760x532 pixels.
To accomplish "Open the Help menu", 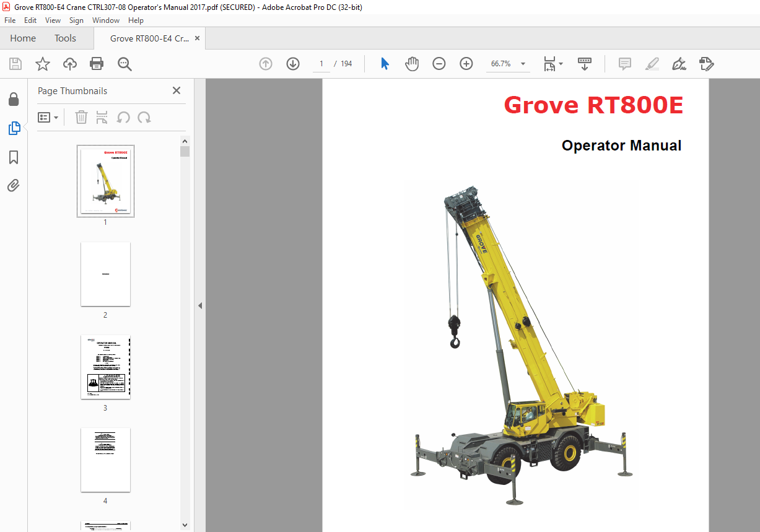I will (x=136, y=20).
